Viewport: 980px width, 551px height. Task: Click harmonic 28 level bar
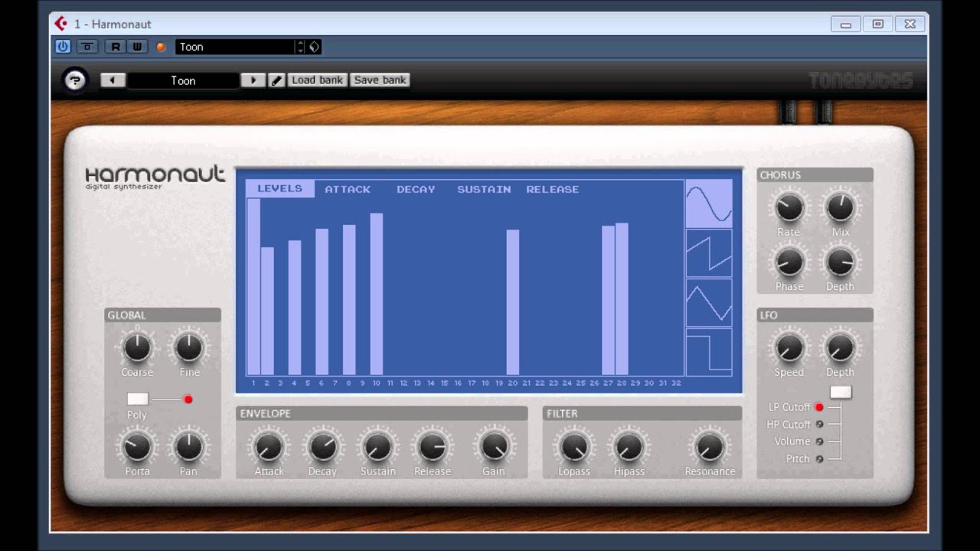(622, 299)
